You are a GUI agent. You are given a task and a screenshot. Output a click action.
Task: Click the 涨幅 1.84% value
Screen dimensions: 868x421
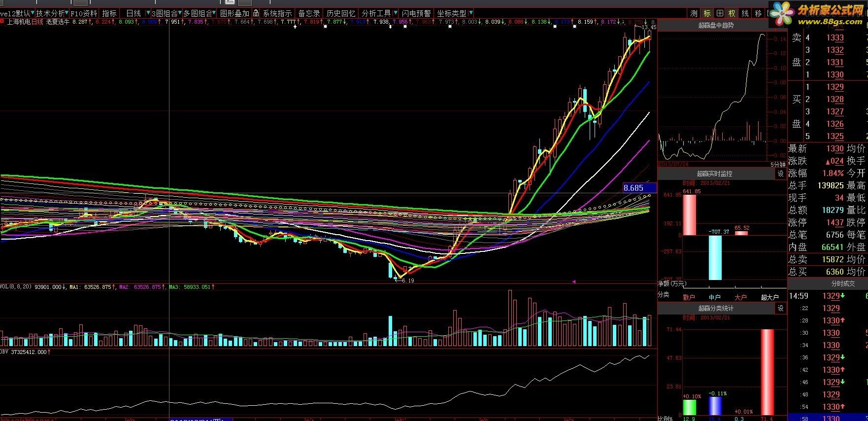tap(833, 174)
